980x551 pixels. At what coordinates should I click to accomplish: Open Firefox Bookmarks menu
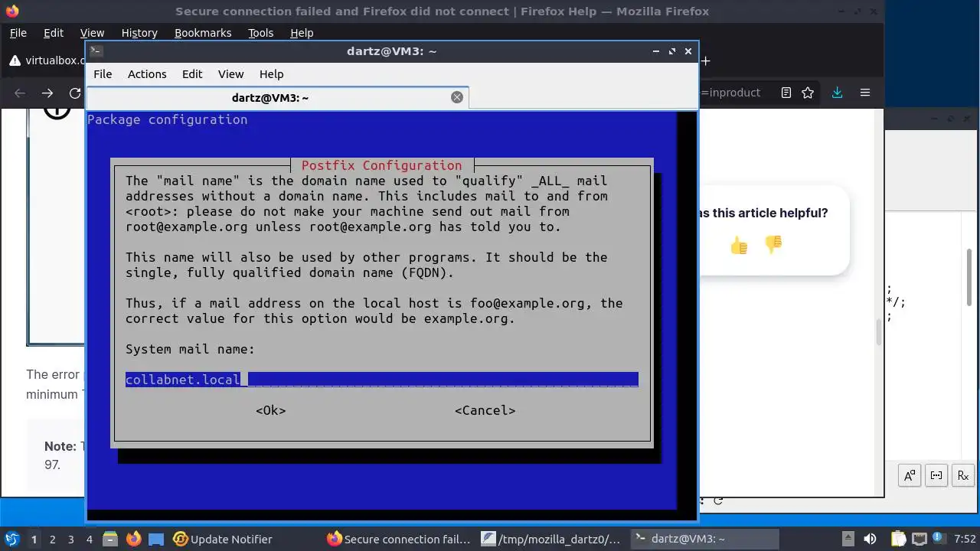[x=203, y=33]
